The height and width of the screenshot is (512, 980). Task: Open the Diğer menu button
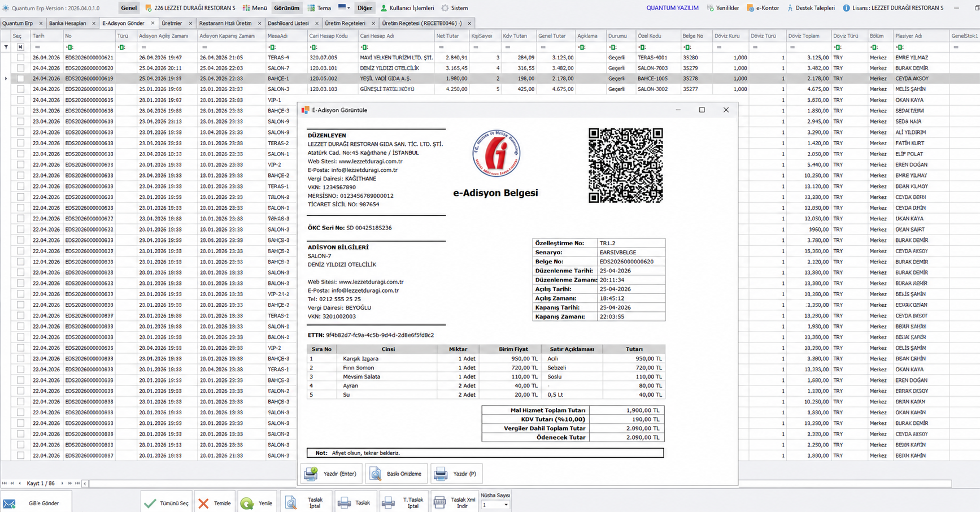[x=365, y=8]
